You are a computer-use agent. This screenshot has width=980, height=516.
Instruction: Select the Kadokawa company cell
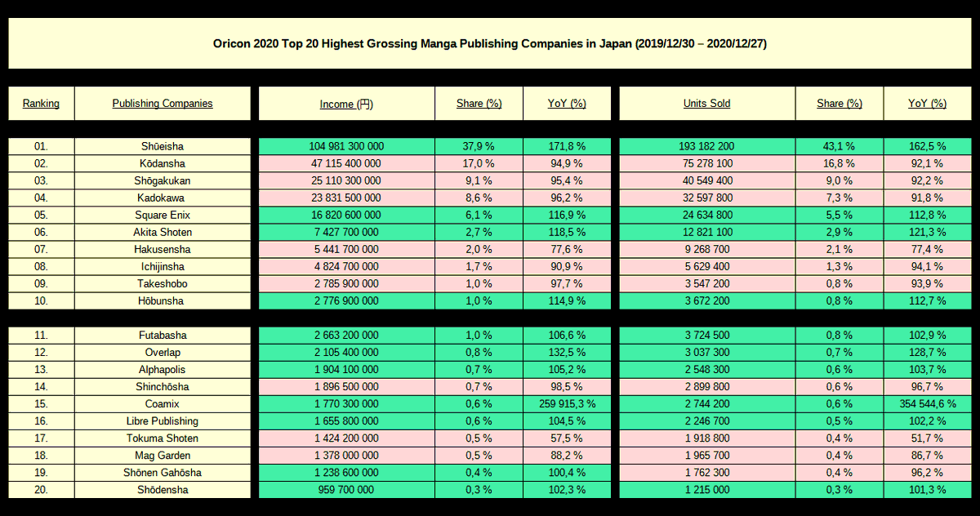pos(163,198)
